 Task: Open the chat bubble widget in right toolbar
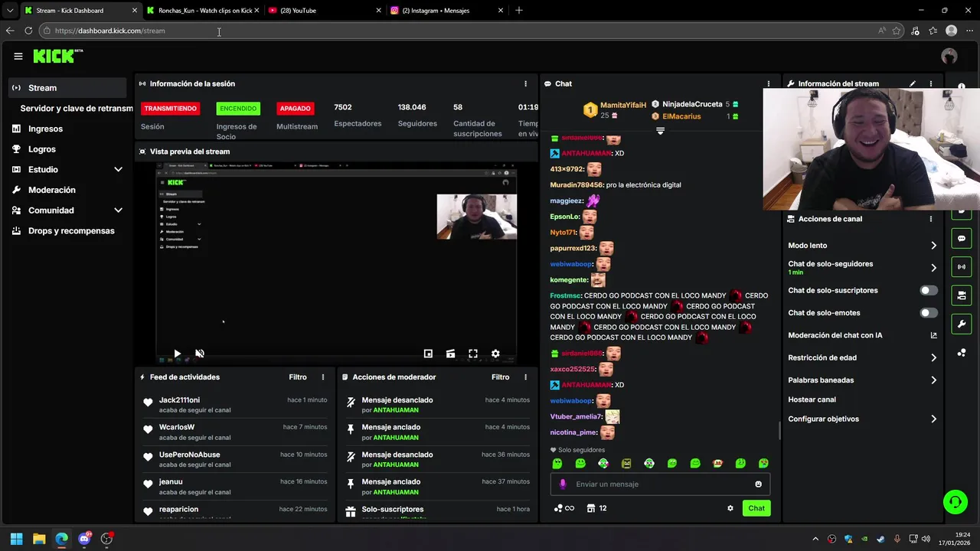[962, 239]
